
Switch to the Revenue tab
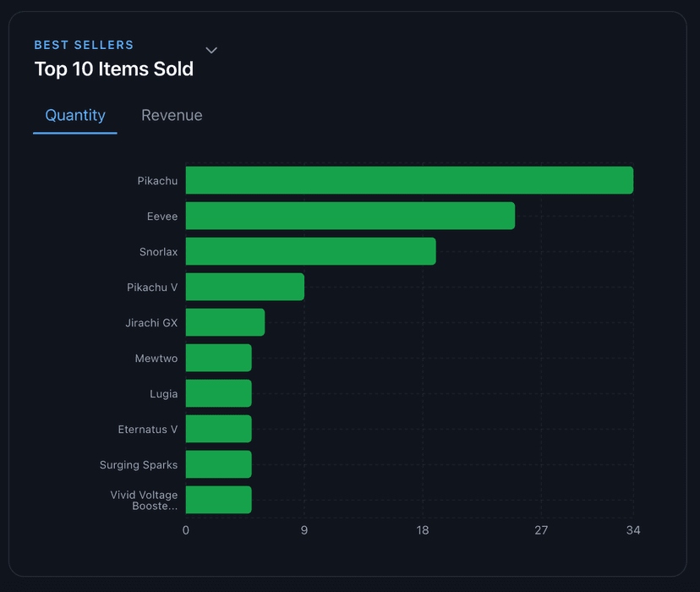pos(172,115)
